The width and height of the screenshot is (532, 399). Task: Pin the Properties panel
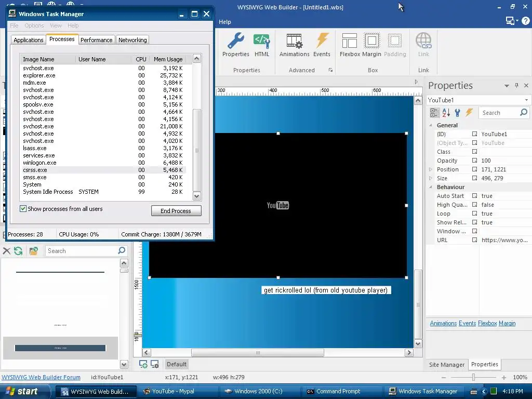click(x=516, y=86)
